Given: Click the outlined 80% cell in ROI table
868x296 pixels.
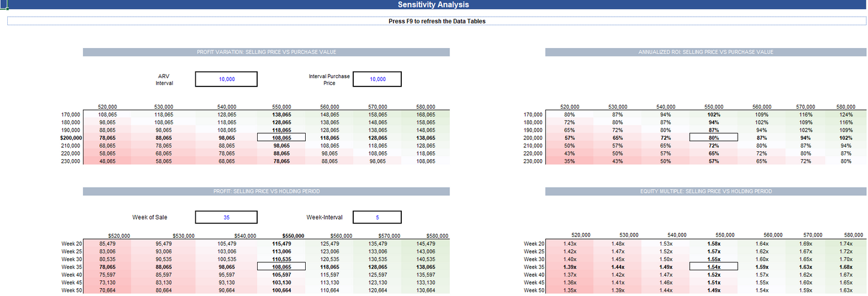Looking at the screenshot, I should pos(714,137).
